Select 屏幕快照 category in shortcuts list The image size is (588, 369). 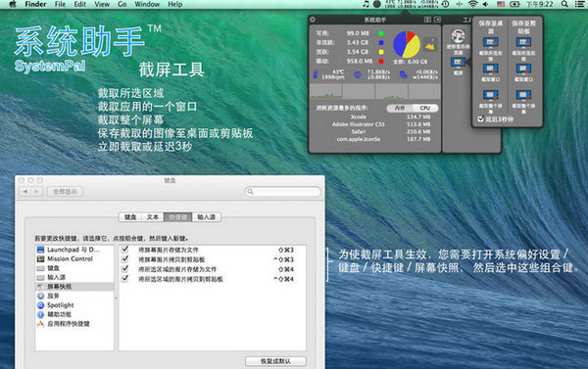[74, 287]
